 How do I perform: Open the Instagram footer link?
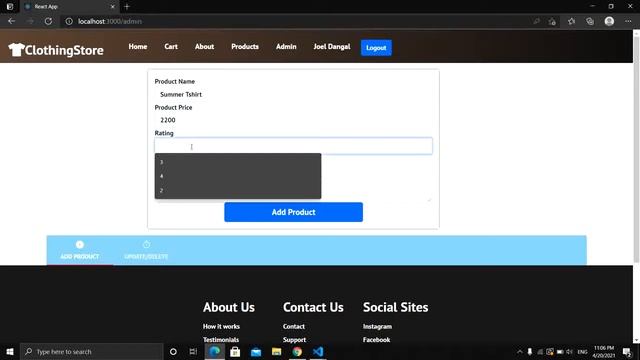pos(377,327)
